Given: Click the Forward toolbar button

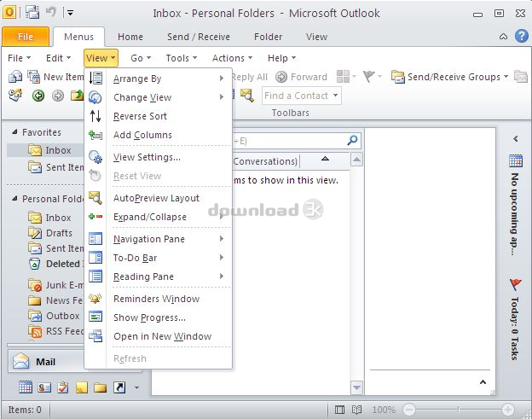Looking at the screenshot, I should (301, 77).
